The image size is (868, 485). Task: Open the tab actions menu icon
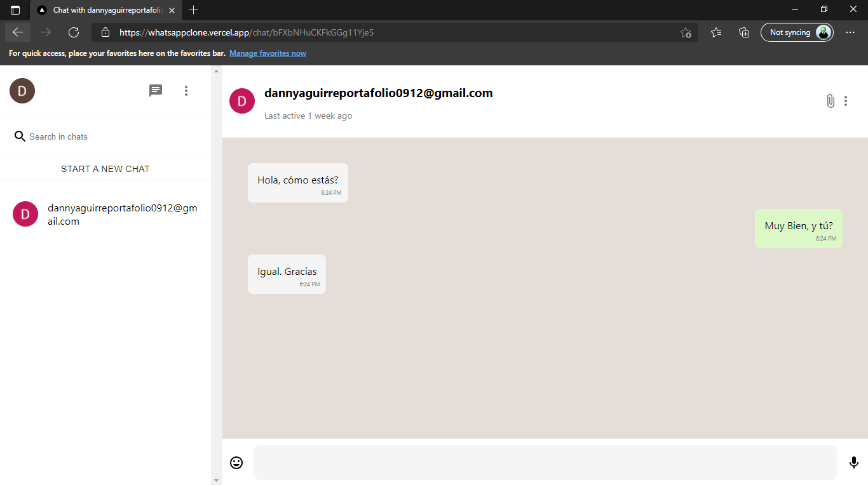coord(15,10)
